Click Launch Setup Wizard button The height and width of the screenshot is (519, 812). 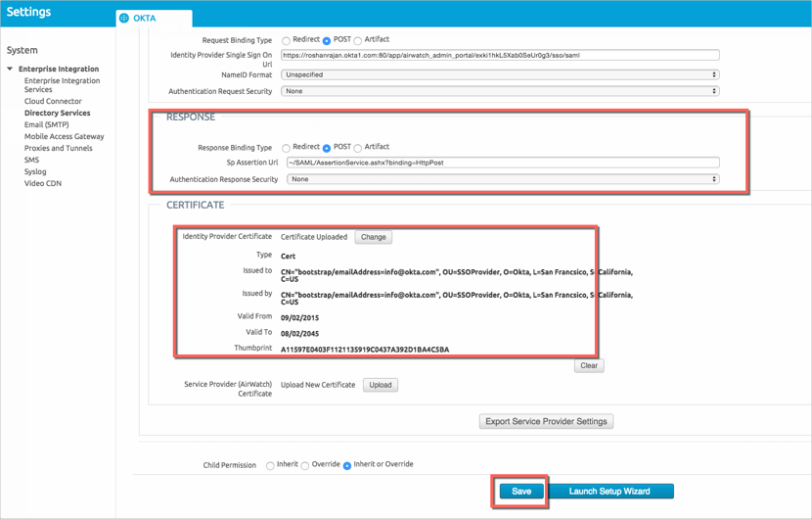click(609, 491)
